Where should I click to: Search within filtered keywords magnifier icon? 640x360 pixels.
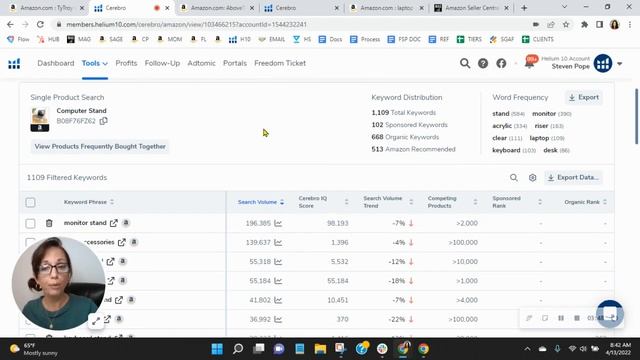click(x=514, y=178)
